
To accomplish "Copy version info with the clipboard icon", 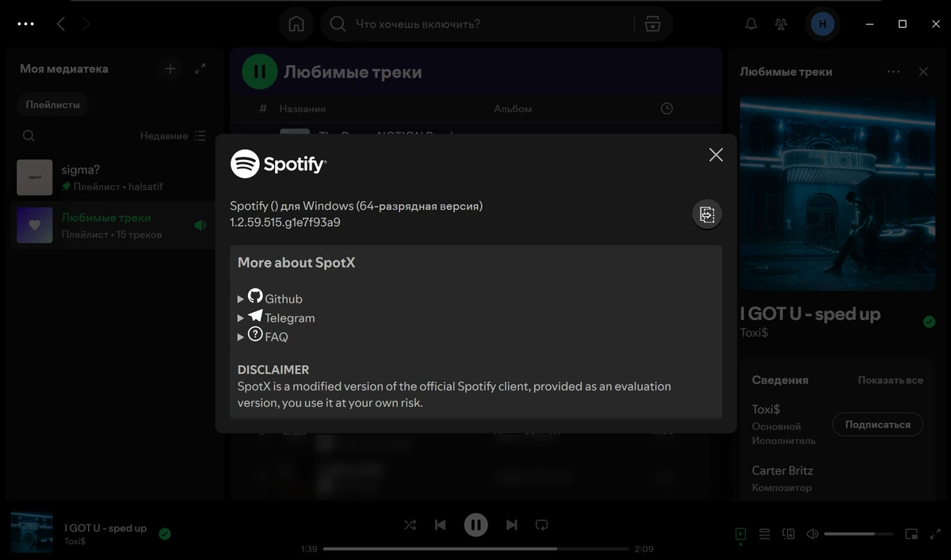I will coord(707,215).
